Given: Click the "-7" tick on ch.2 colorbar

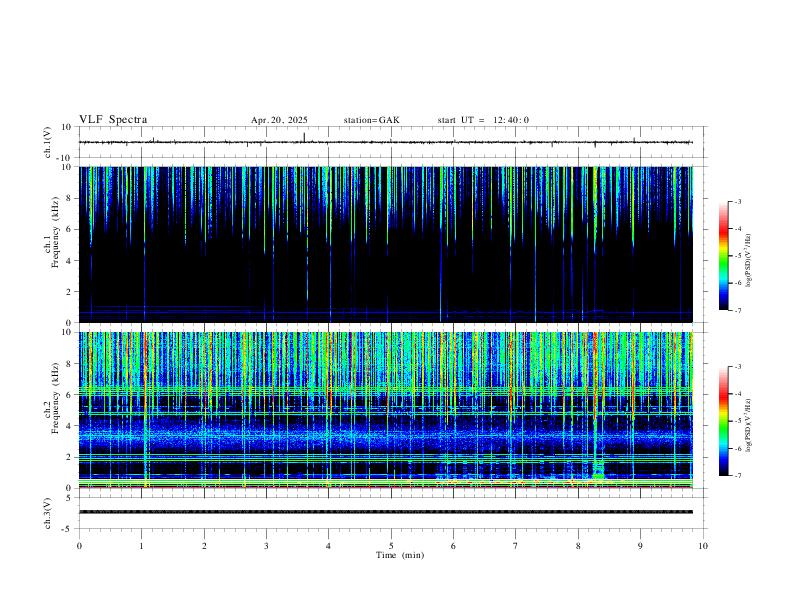Looking at the screenshot, I should [x=738, y=476].
